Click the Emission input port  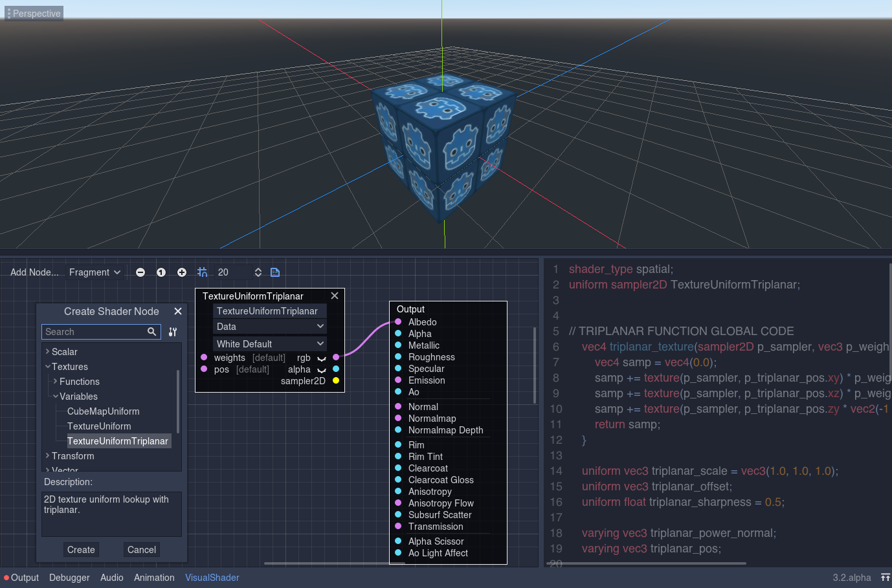click(x=398, y=380)
